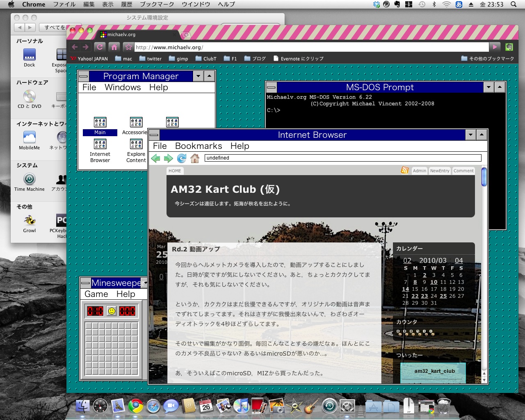Open the Bookmarks menu in Internet Browser
The width and height of the screenshot is (525, 420).
tap(199, 146)
